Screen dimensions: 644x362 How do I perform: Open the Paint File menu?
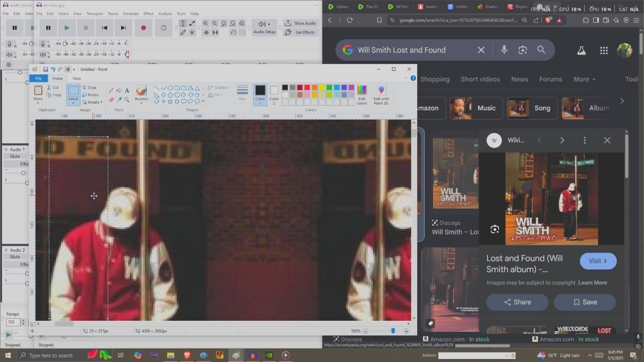tap(38, 78)
